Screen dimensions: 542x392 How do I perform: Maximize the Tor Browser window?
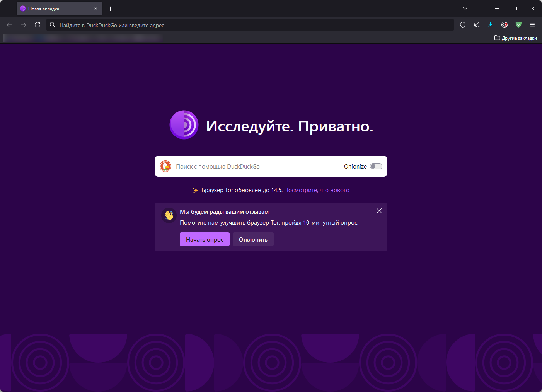pos(515,9)
